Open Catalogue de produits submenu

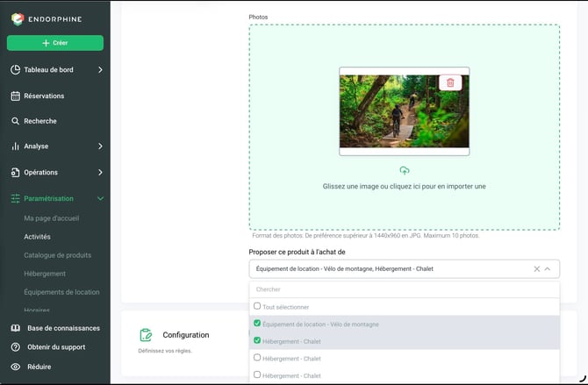click(57, 255)
